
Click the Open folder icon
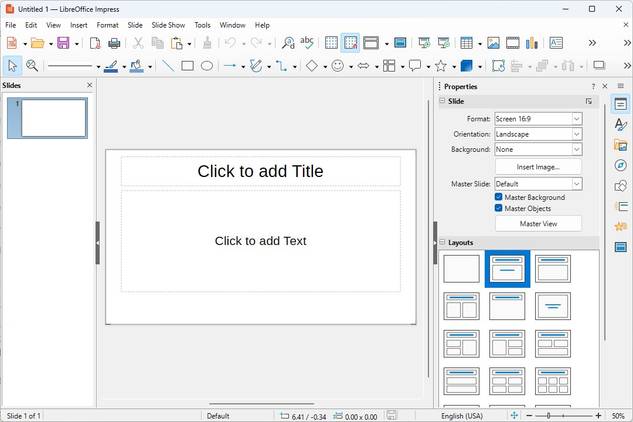tap(38, 43)
